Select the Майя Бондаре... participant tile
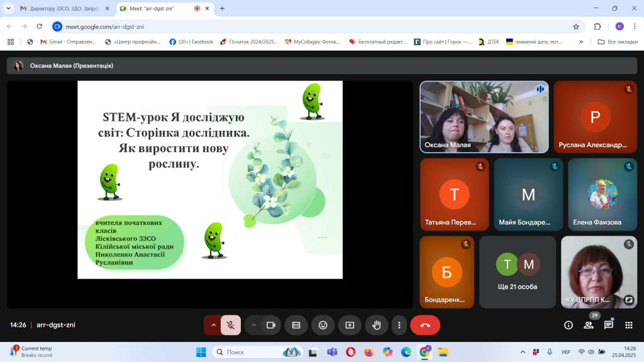 tap(528, 195)
